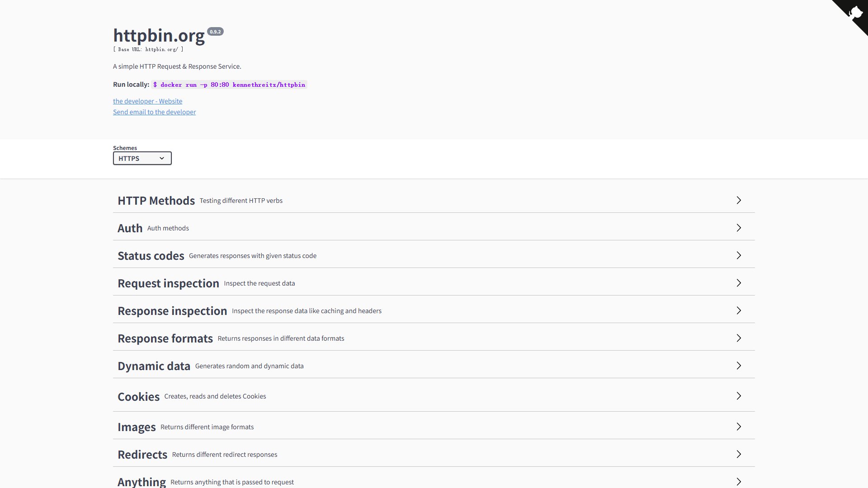
Task: Click 'Returns anything that is passed to request'
Action: (232, 482)
